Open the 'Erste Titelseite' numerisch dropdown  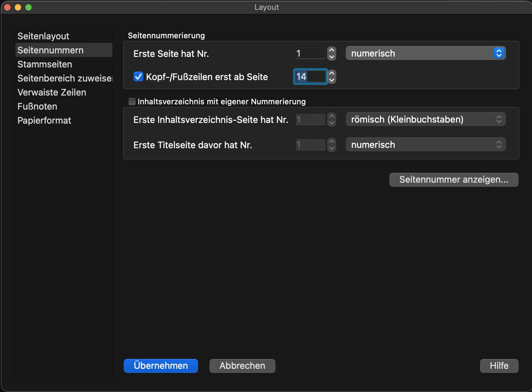pos(425,145)
